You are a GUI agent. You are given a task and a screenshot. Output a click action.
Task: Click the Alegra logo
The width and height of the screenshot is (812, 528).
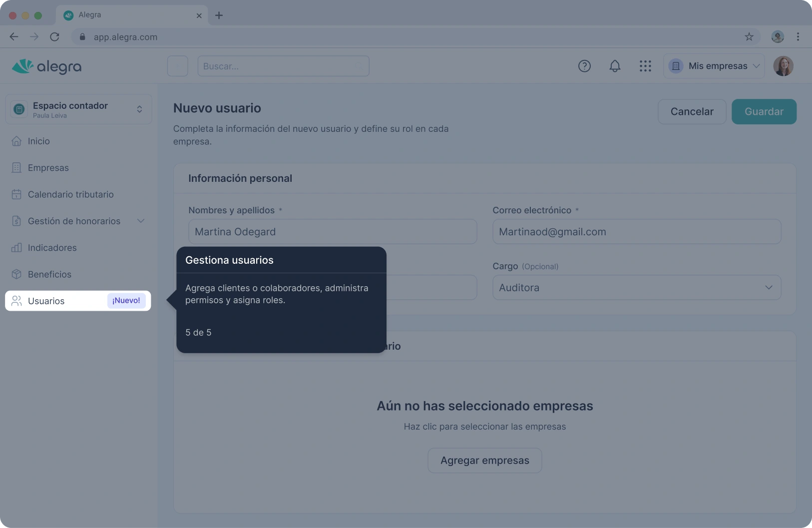tap(46, 66)
